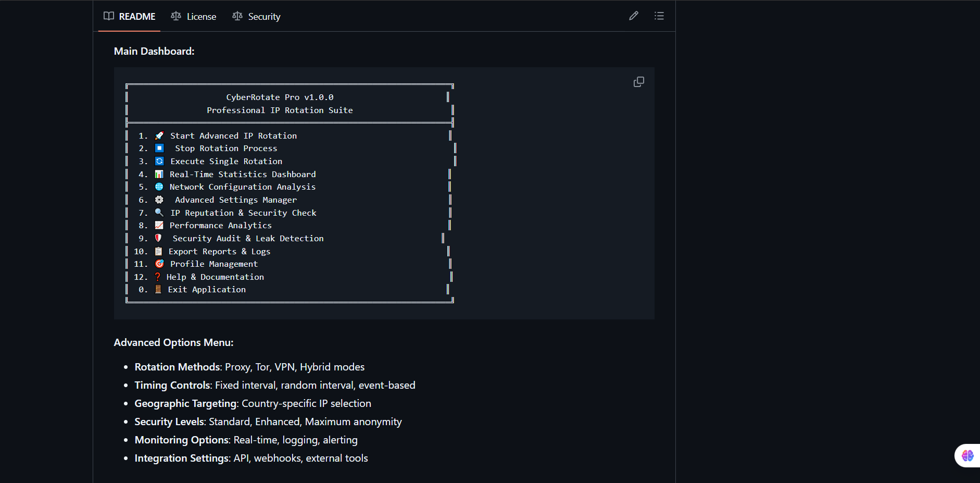Click the Advanced Options Menu heading
This screenshot has width=980, height=483.
pos(173,342)
